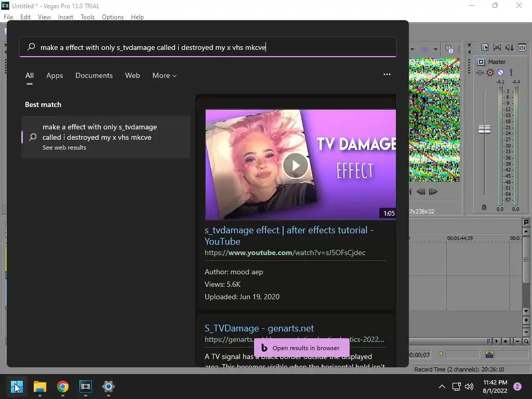The width and height of the screenshot is (532, 399).
Task: Open Google Chrome from taskbar
Action: pos(62,387)
